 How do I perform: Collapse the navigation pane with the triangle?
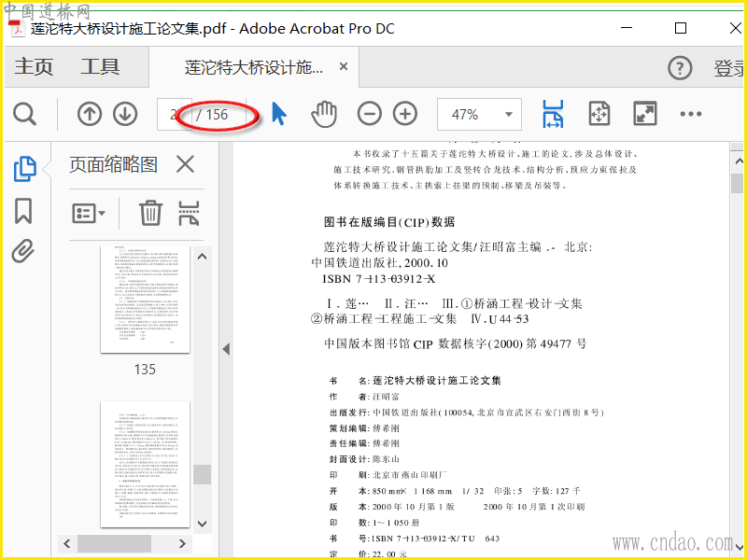coord(226,349)
